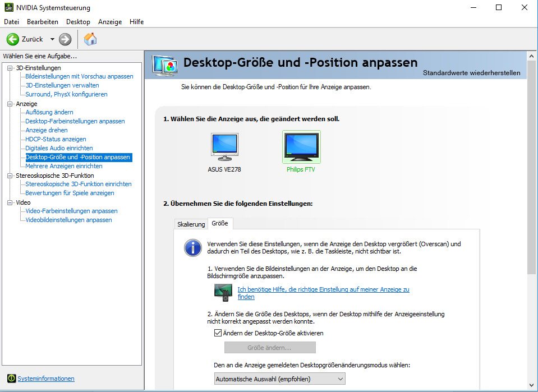538x392 pixels.
Task: Click the vertical scrollbar thumb
Action: coord(531,167)
